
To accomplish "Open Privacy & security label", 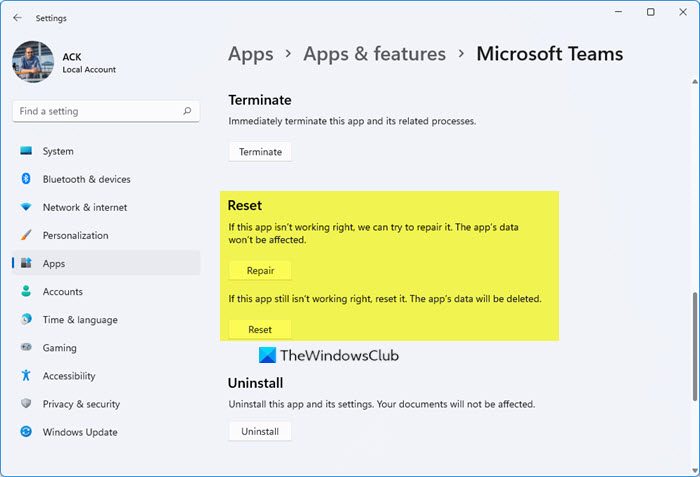I will (x=81, y=404).
